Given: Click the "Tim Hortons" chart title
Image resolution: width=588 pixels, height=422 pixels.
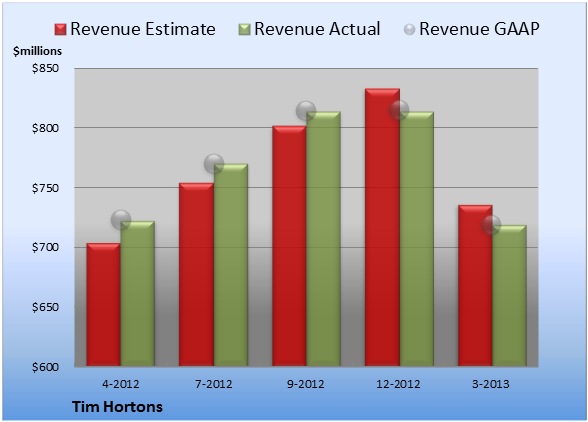Looking at the screenshot, I should pos(117,407).
